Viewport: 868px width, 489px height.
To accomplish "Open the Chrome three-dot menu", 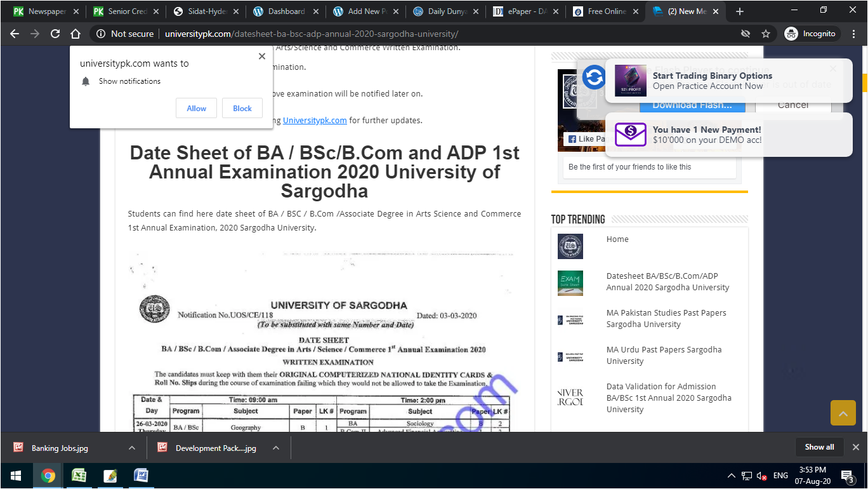I will [x=854, y=34].
